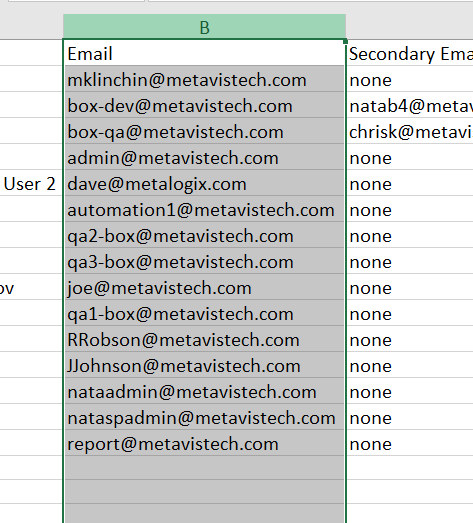The image size is (473, 523).
Task: Select cell joe@metavistech.com
Action: 204,287
